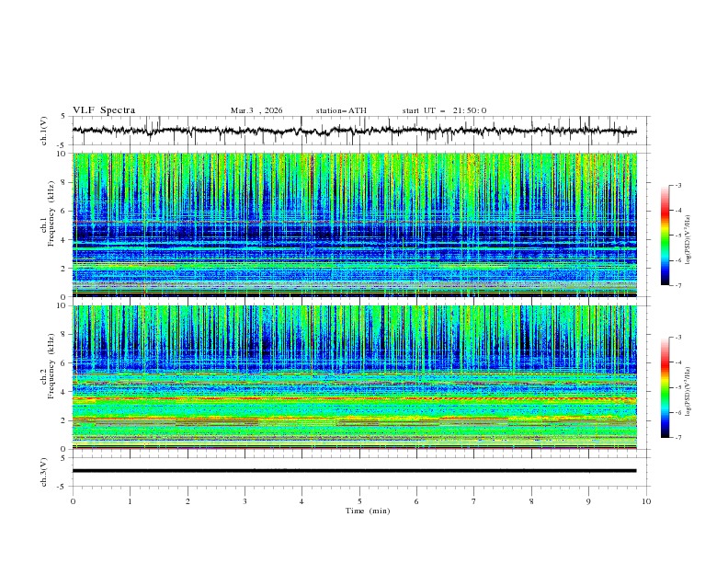The height and width of the screenshot is (563, 728).
Task: Click the '-3' value on ch.1 color bar
Action: coord(677,185)
